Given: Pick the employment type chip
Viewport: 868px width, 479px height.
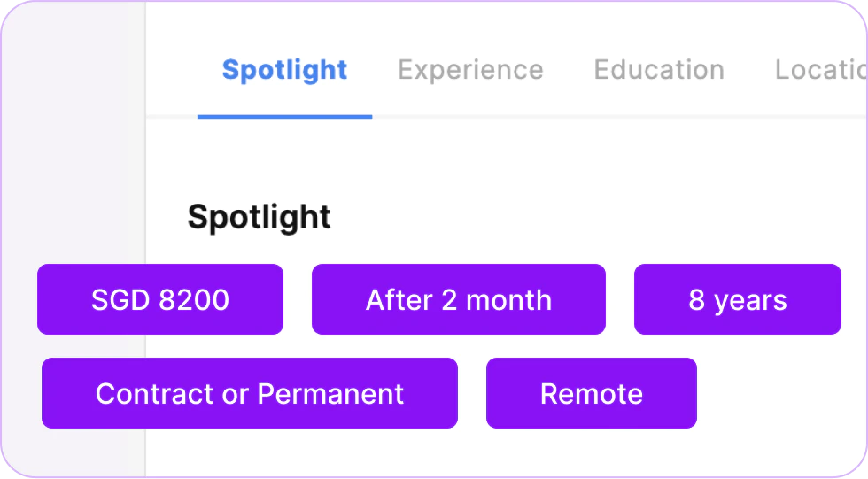Looking at the screenshot, I should click(250, 393).
